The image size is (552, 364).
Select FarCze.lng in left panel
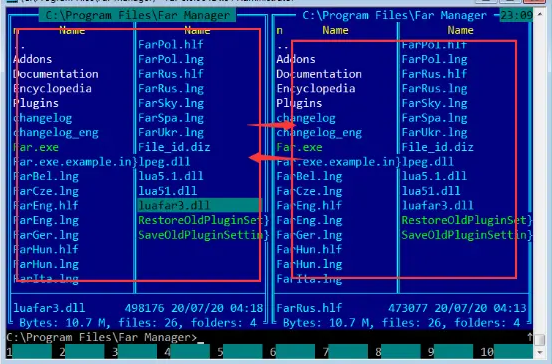pyautogui.click(x=46, y=191)
